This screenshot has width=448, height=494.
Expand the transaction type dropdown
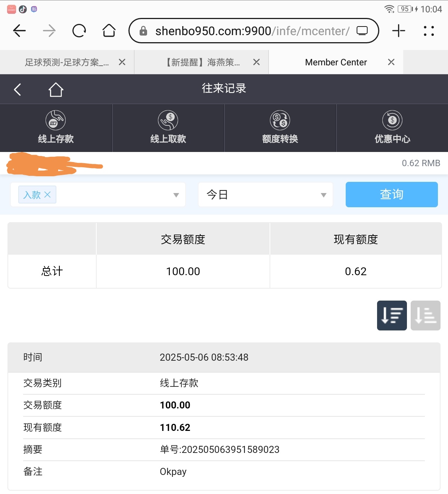[x=176, y=195]
